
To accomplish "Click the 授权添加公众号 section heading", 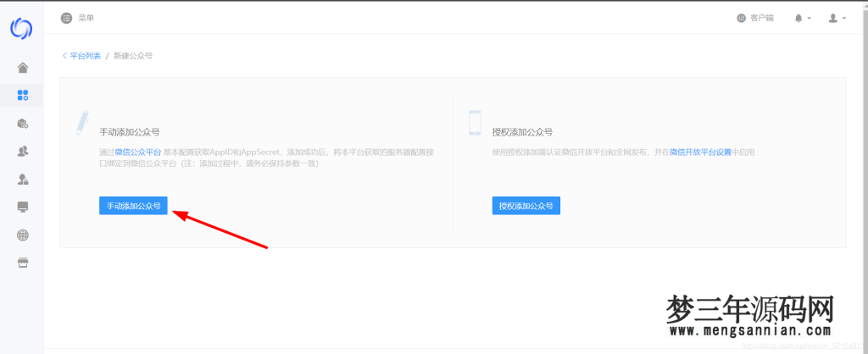I will [522, 132].
